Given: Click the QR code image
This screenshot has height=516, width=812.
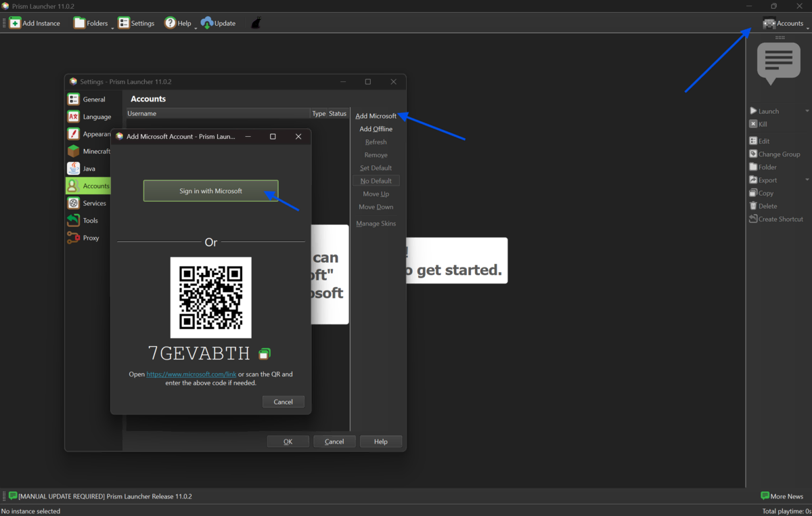Looking at the screenshot, I should 210,297.
